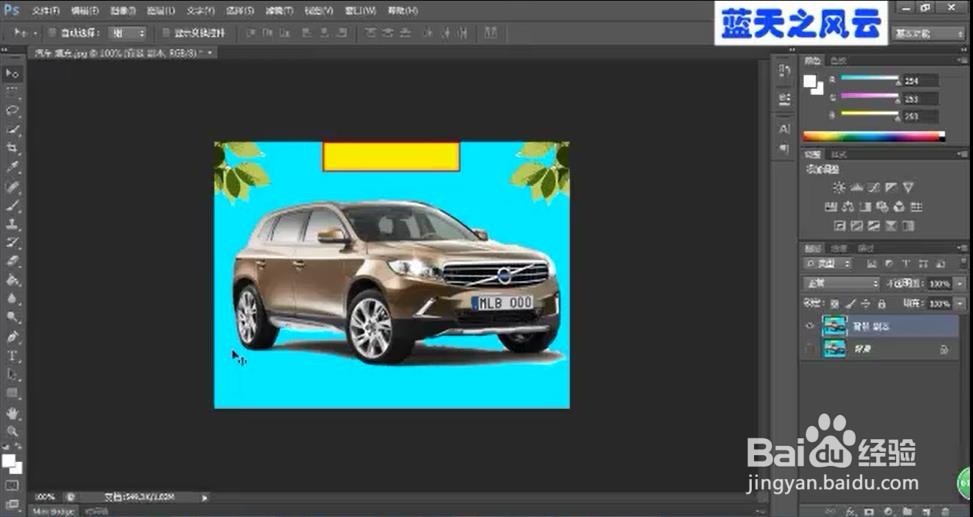Select the Brush tool
The image size is (973, 517).
coord(12,205)
